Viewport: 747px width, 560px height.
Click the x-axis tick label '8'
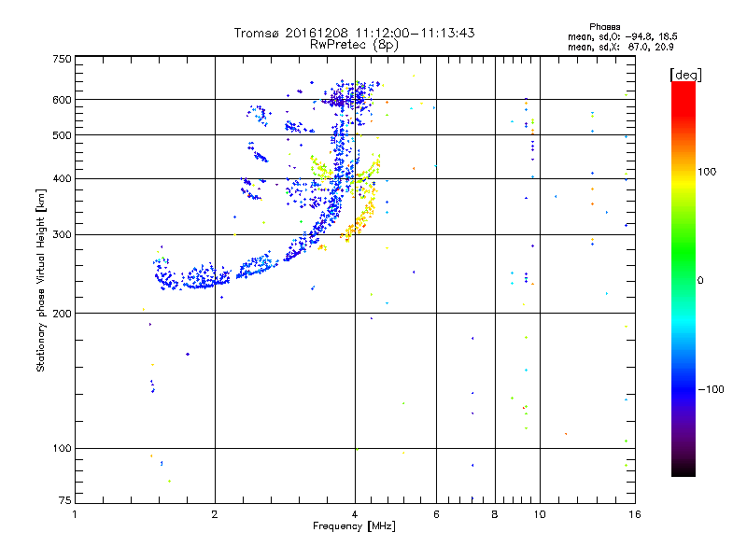(x=495, y=514)
